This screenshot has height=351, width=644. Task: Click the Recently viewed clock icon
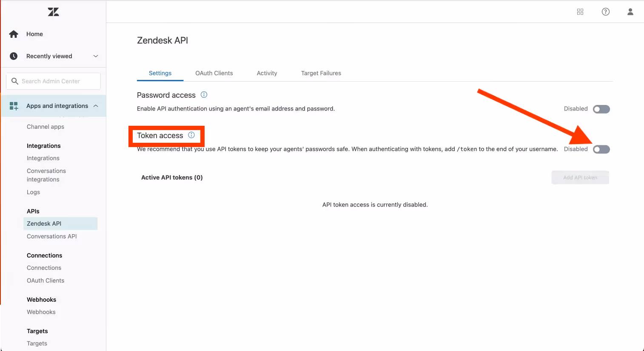(14, 56)
